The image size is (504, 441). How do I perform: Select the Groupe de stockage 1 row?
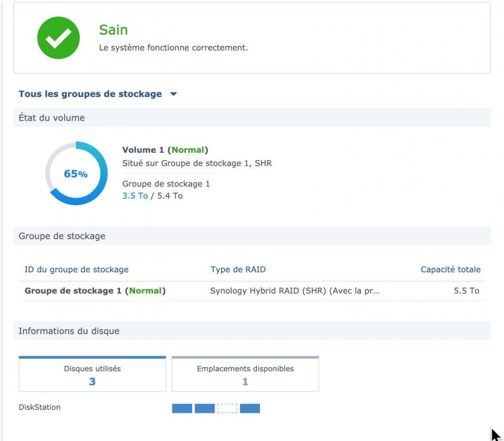(x=95, y=290)
